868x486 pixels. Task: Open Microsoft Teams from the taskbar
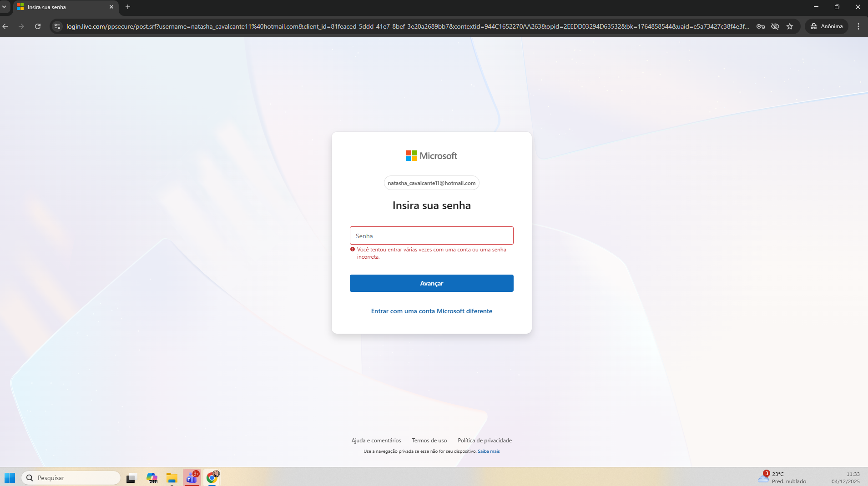[192, 478]
